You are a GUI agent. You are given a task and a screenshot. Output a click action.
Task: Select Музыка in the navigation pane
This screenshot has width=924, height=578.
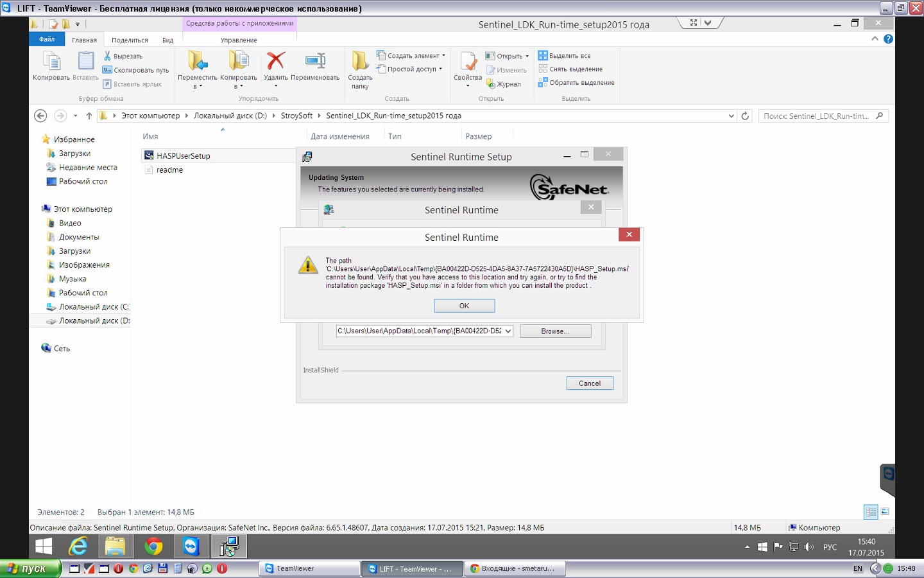coord(73,279)
